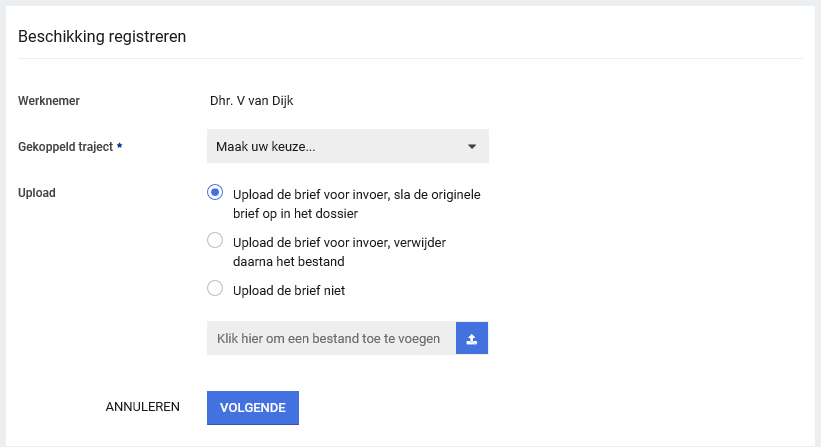
Task: Select radio to delete file after upload
Action: (x=214, y=240)
